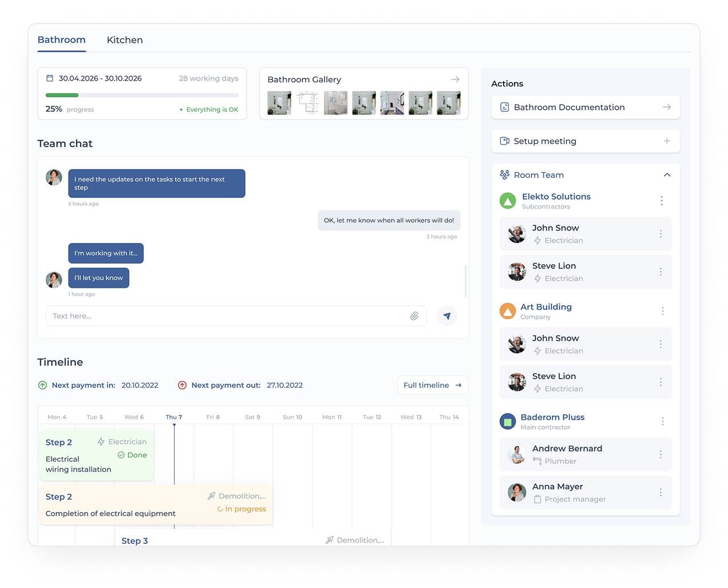Attach a file with the paperclip icon
This screenshot has height=588, width=728.
[x=414, y=316]
